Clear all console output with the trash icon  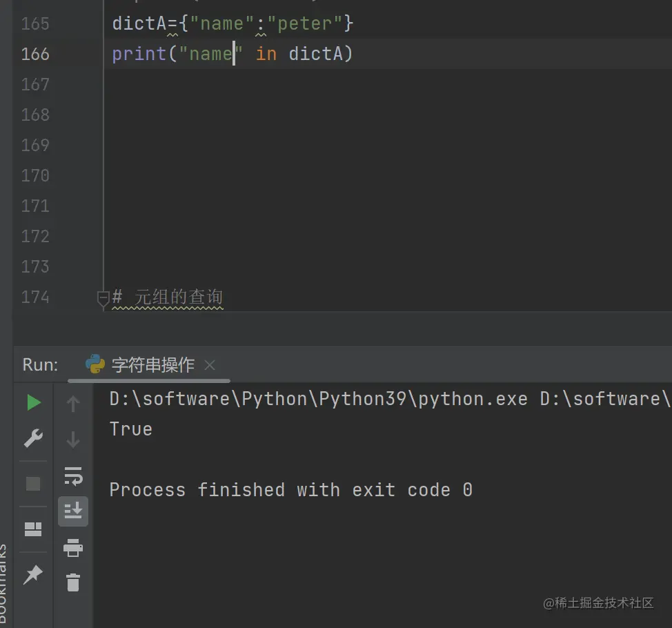(x=73, y=582)
